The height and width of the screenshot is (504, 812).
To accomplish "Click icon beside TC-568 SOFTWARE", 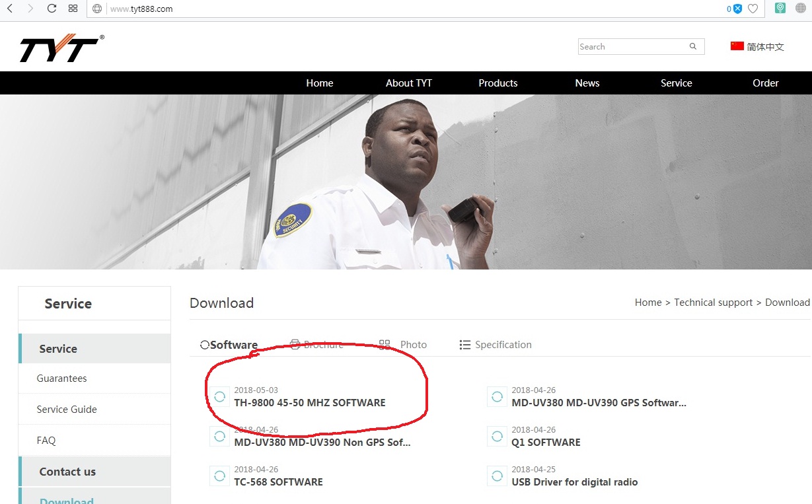I will pos(219,476).
